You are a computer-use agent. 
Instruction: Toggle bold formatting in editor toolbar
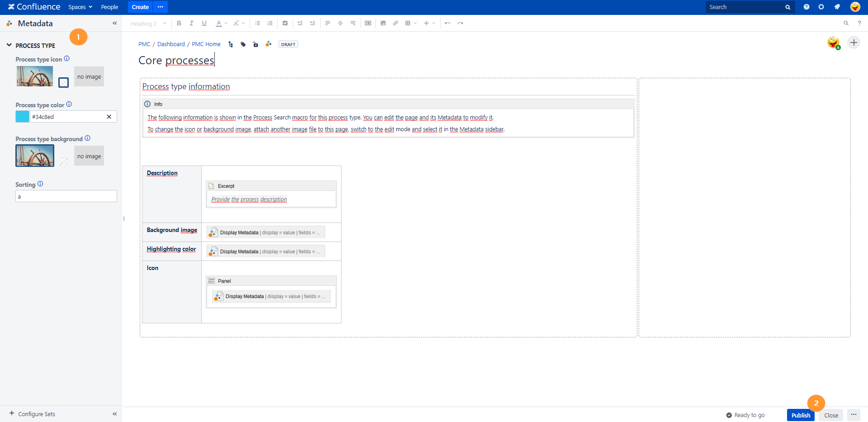tap(179, 23)
